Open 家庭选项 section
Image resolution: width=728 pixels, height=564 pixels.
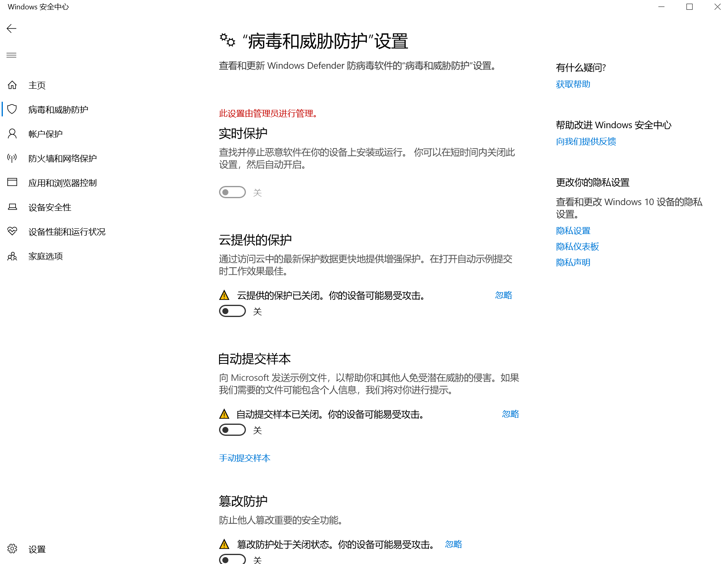46,256
